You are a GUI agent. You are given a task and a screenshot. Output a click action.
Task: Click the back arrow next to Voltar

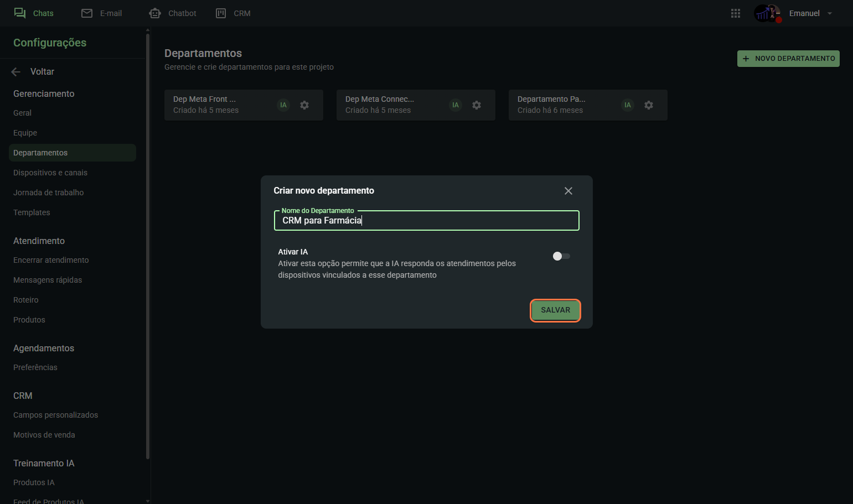tap(16, 72)
